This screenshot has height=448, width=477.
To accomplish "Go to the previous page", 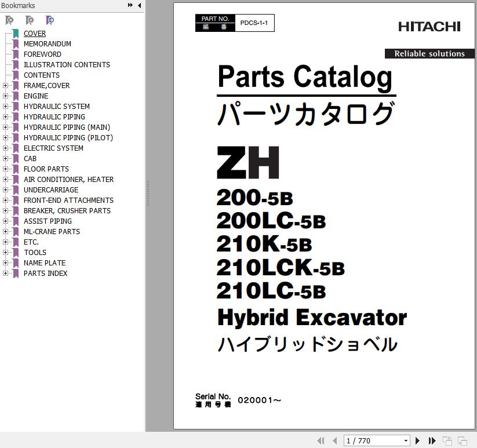I will coord(334,440).
